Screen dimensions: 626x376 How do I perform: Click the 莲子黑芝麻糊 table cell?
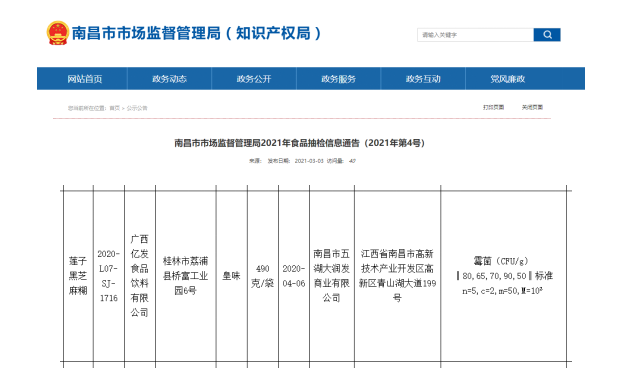point(78,276)
